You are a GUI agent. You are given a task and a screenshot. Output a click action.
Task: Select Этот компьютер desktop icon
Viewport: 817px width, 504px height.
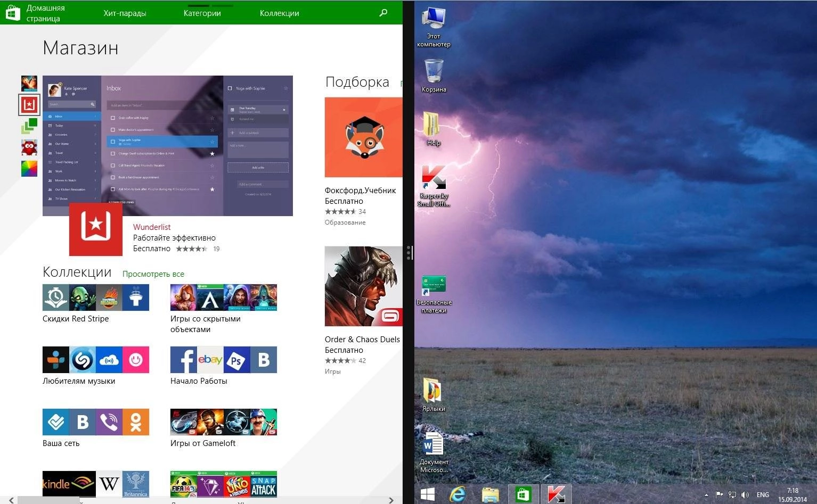[x=434, y=28]
